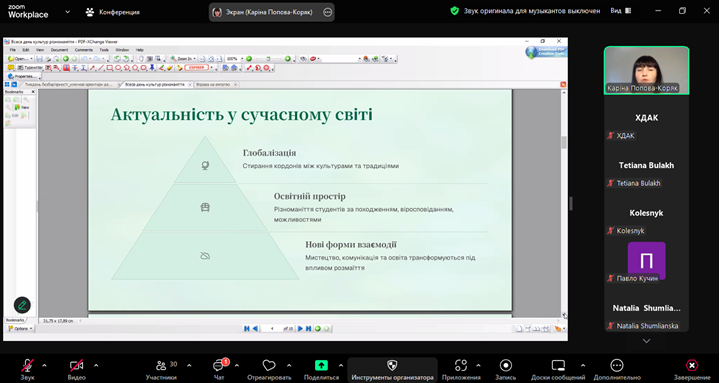This screenshot has width=720, height=383.
Task: Expand reactions arrow next to Отреагировать
Action: coord(289,366)
